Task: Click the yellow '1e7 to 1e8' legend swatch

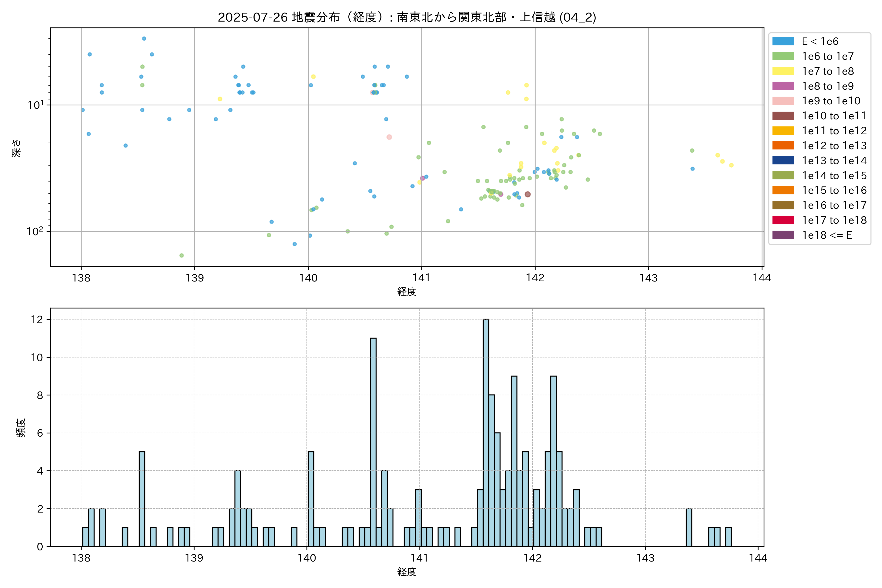Action: [x=783, y=71]
